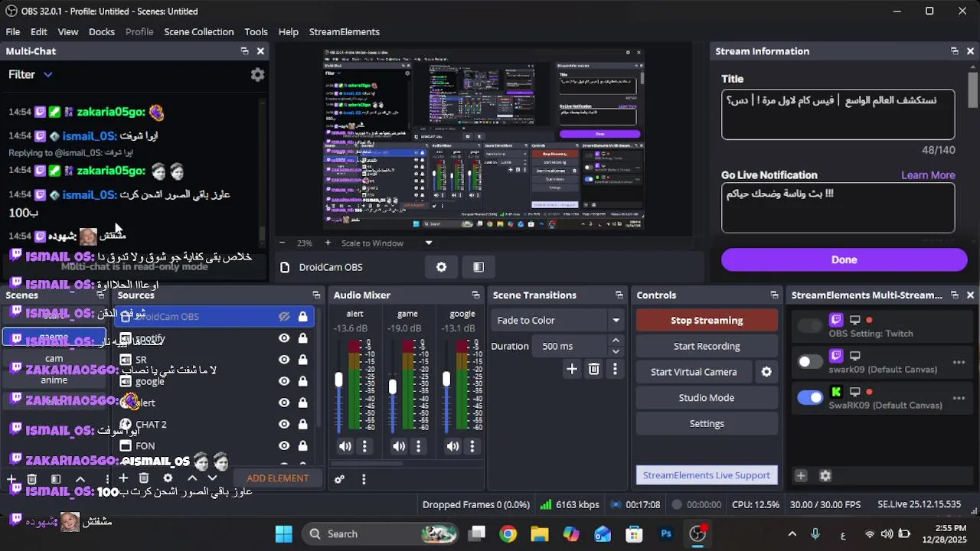Open selected source properties gear in Sources toolbar
The image size is (980, 551).
[x=168, y=478]
